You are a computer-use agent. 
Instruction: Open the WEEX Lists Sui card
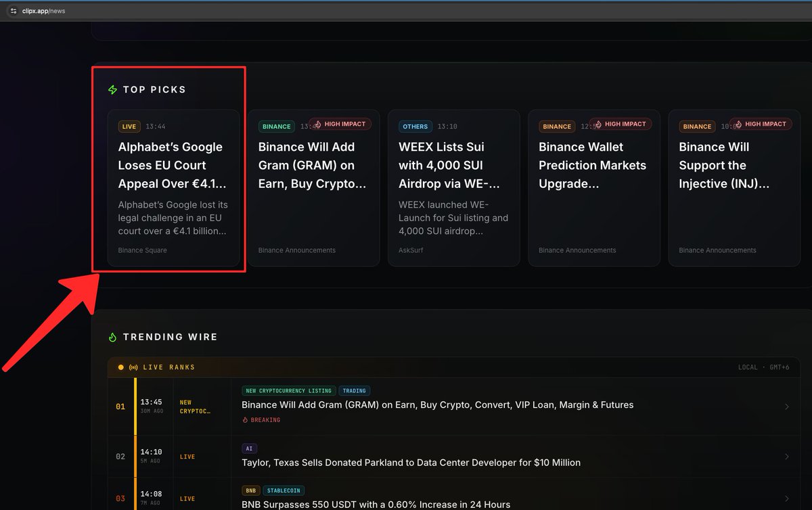coord(454,188)
